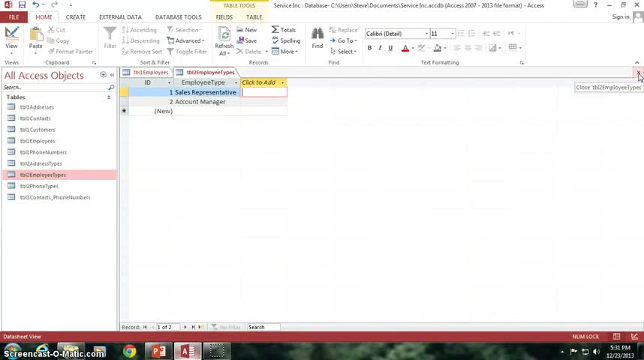The image size is (644, 360).
Task: Go to last record navigation button
Action: point(193,327)
